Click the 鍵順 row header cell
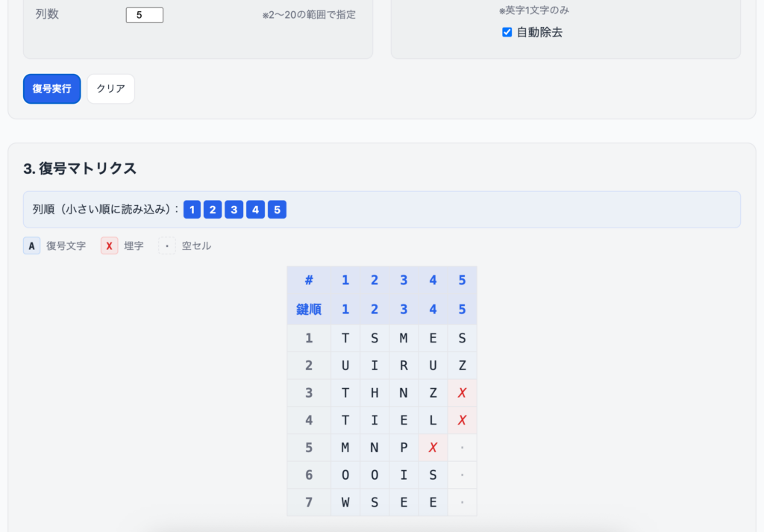The image size is (764, 532). (309, 309)
